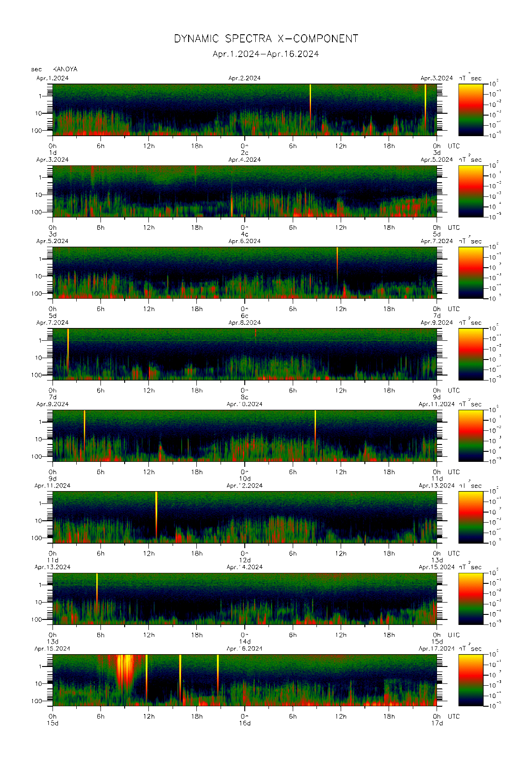Click the color scale bar beside the Apr.7 panel
The width and height of the screenshot is (532, 767).
[471, 354]
